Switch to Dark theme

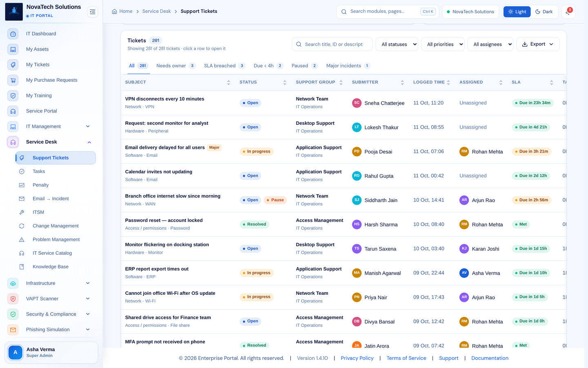coord(544,12)
